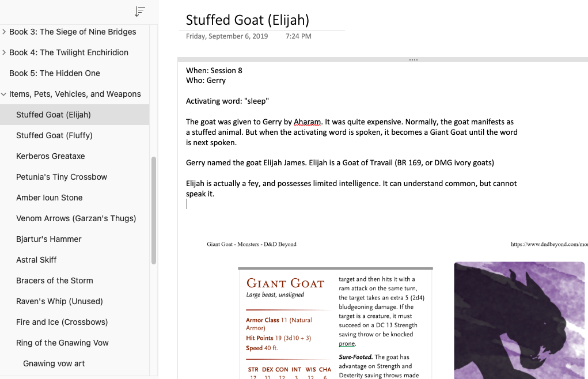Expand Book 4: The Twilight Enchiridion
This screenshot has width=588, height=379.
point(4,52)
